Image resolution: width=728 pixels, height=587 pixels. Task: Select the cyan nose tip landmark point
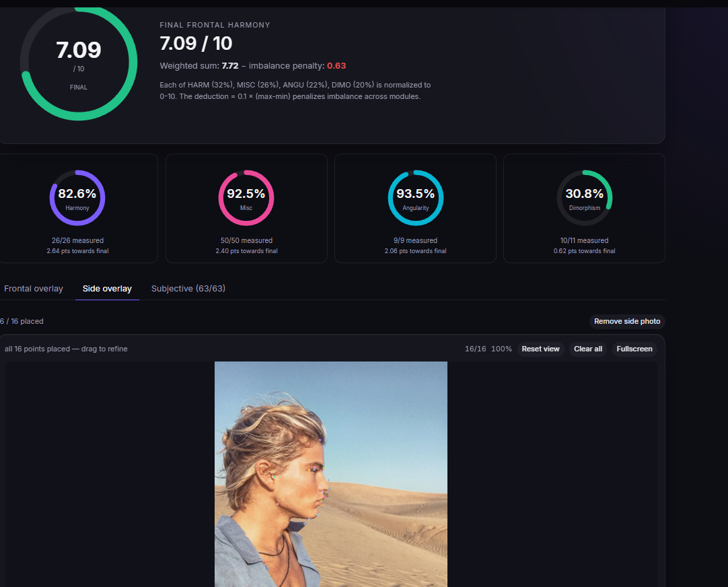(330, 488)
